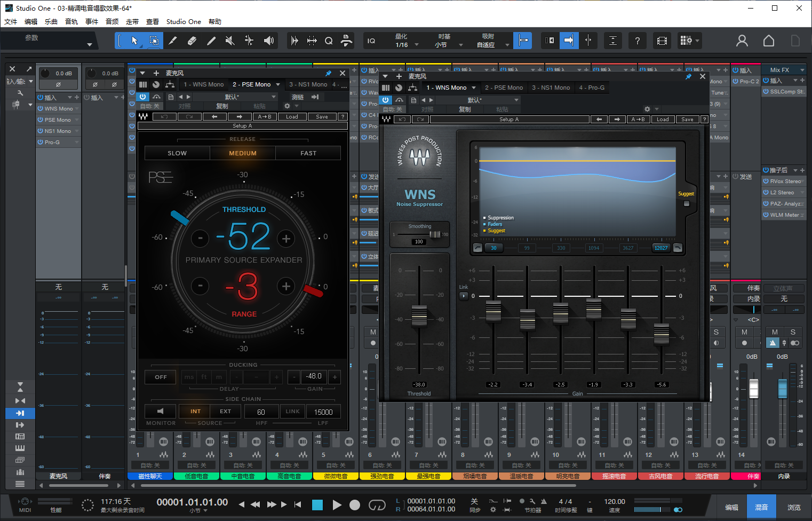Screen dimensions: 812x521
Task: Click the stop button in transport
Action: tap(317, 505)
